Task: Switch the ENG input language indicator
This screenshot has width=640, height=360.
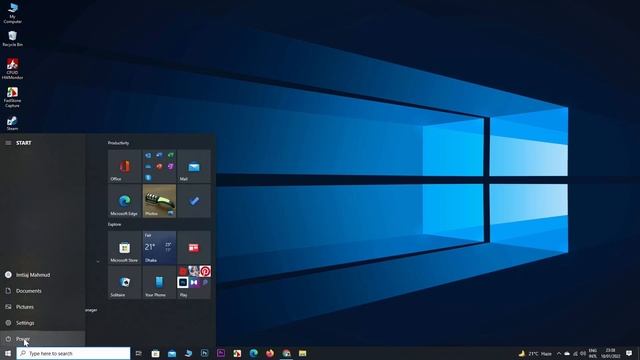Action: click(593, 353)
